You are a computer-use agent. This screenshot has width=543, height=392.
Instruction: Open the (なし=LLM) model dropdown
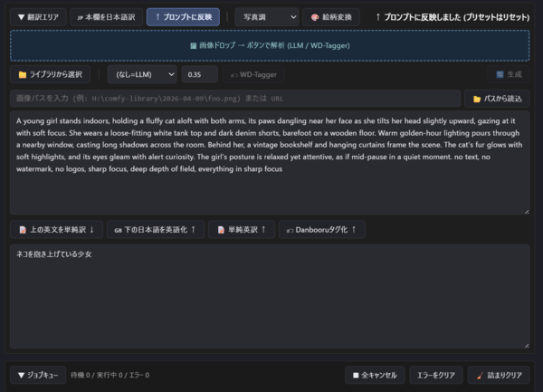tap(142, 74)
